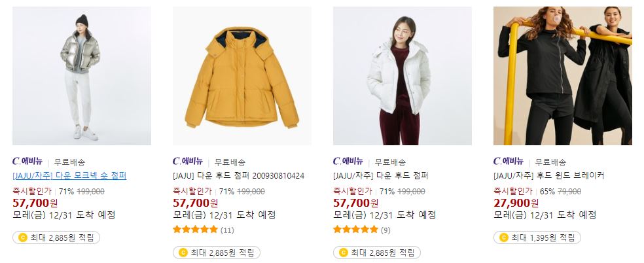Click the five-star rating with 9 reviews
The image size is (644, 263).
pos(355,230)
